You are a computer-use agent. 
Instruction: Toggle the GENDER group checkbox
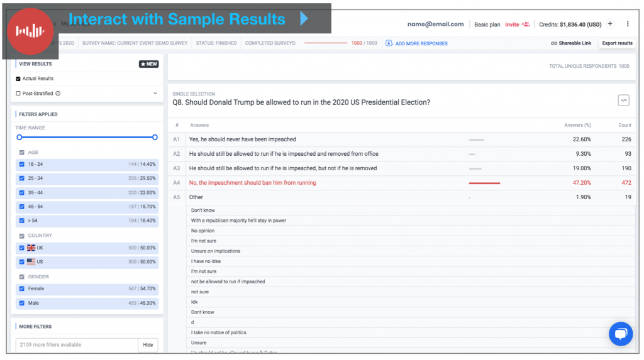point(22,276)
